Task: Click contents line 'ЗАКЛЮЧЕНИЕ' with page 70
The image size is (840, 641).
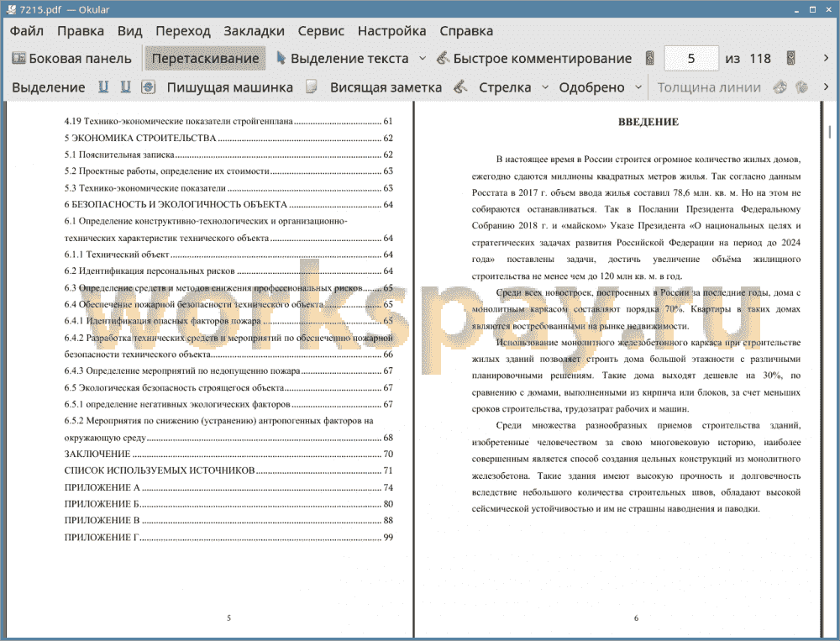Action: click(228, 454)
